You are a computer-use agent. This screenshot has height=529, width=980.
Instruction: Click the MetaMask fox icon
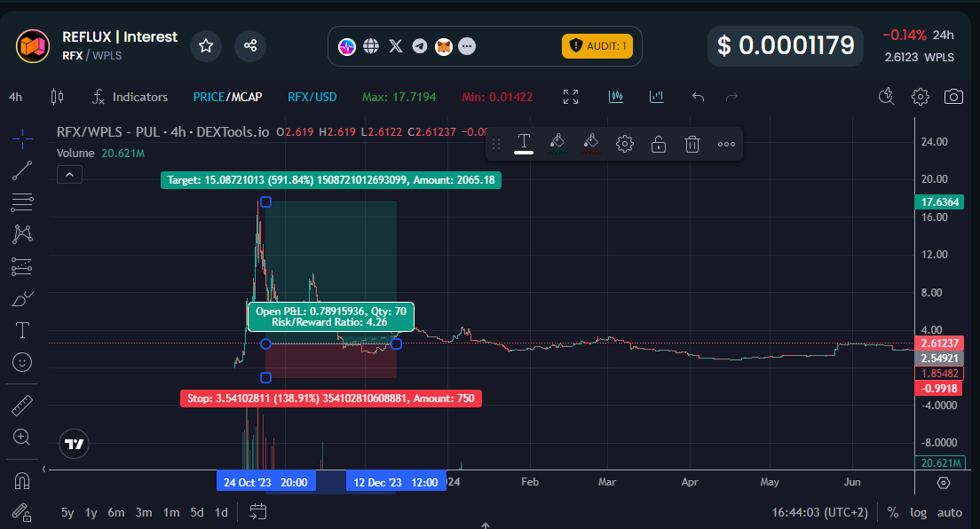pyautogui.click(x=443, y=46)
